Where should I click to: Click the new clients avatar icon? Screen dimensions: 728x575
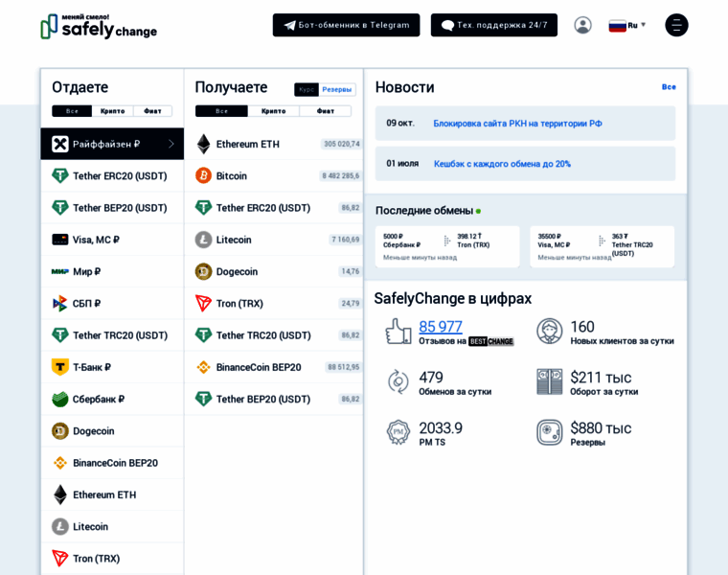click(x=549, y=332)
